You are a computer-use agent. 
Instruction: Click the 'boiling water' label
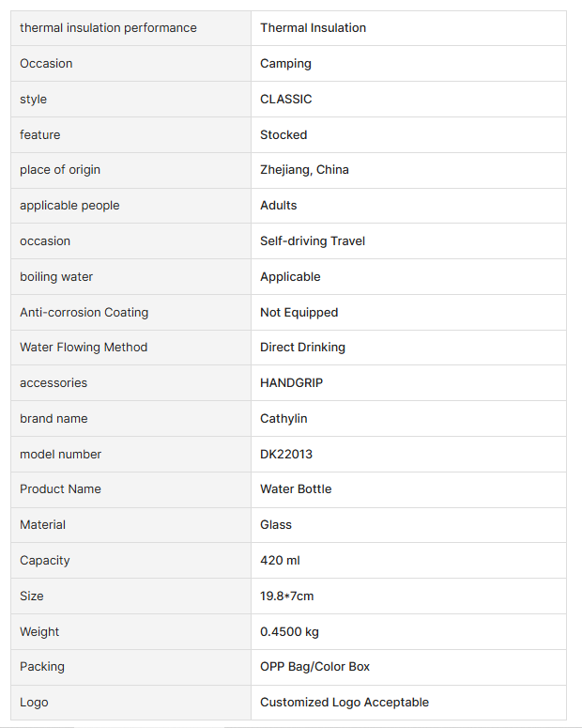pos(56,277)
